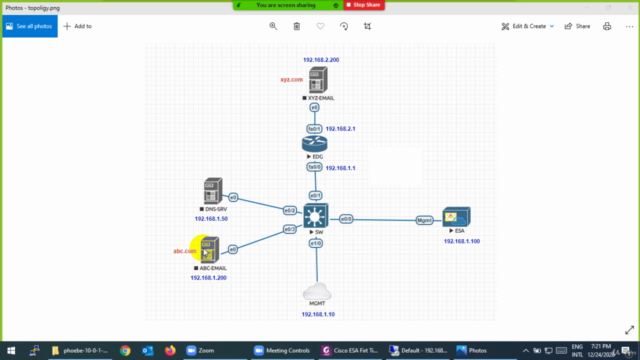Click the Print icon

607,26
